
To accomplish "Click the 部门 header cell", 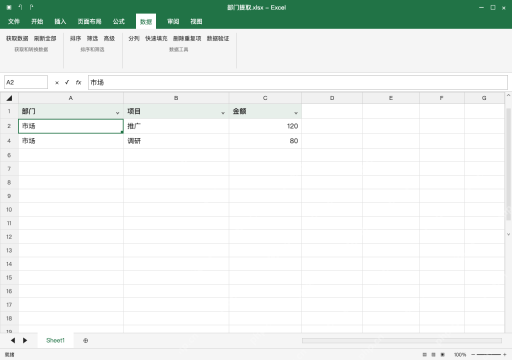I will (71, 111).
